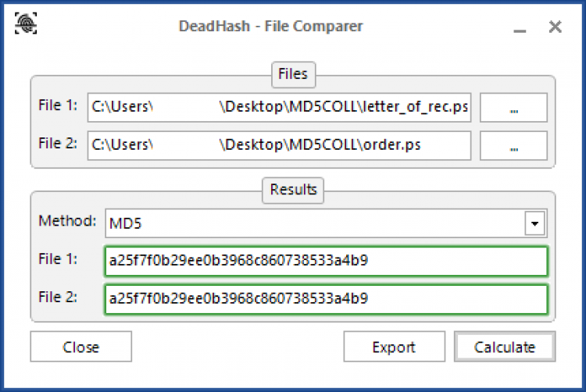
Task: Close the window with the X button
Action: (x=555, y=27)
